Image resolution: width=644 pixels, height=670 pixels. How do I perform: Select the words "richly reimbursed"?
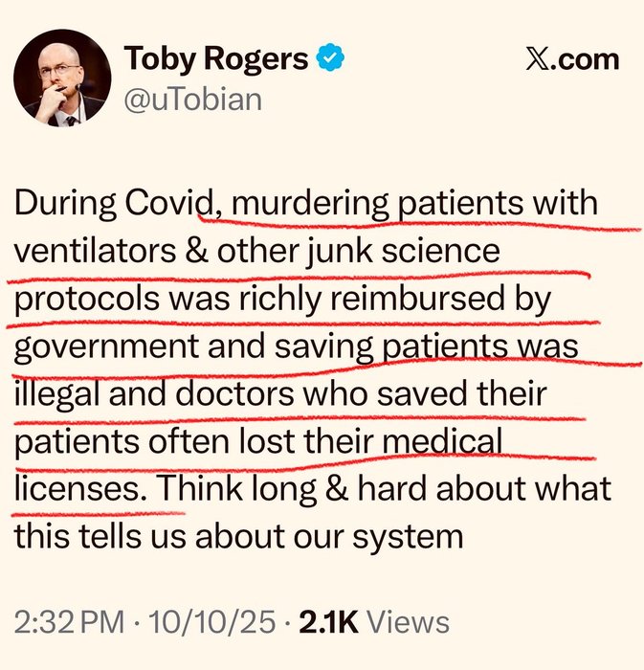click(371, 299)
